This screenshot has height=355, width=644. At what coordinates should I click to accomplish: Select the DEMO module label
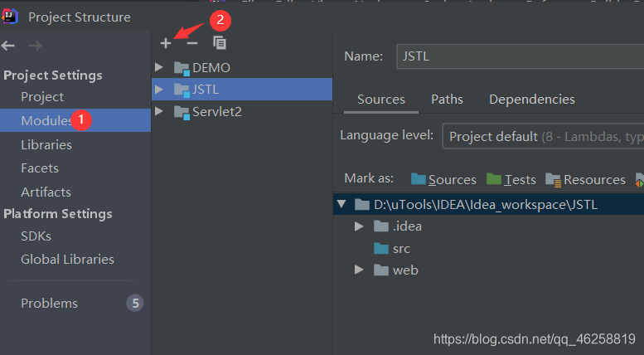pos(211,68)
